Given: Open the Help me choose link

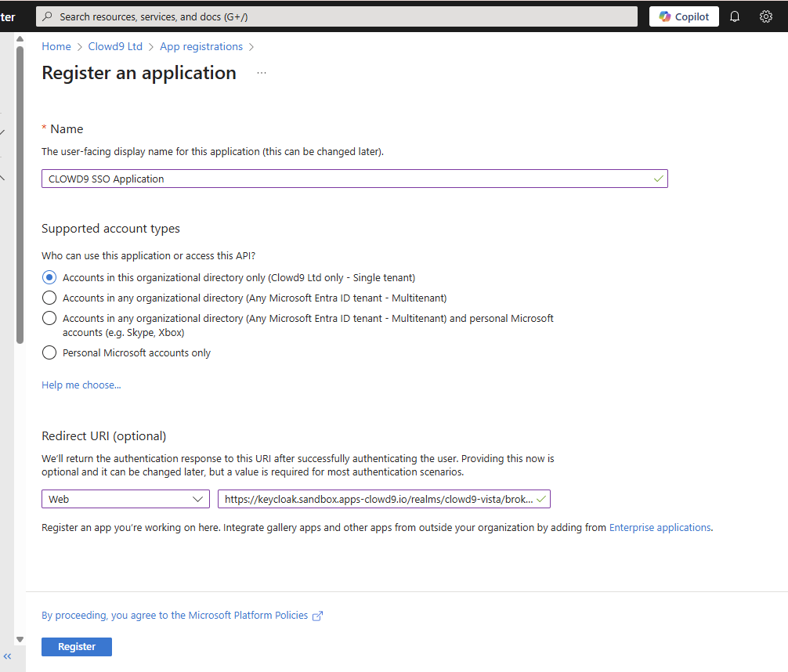Looking at the screenshot, I should [x=81, y=385].
